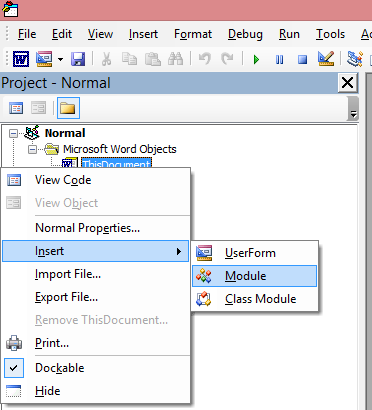Pause execution with the Break icon
This screenshot has height=410, width=372.
[x=279, y=60]
